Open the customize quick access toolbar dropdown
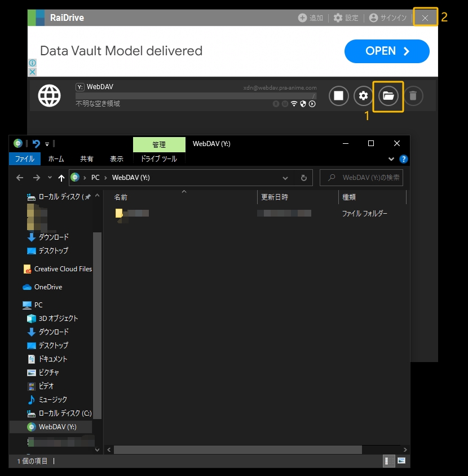Screen dimensions: 468x476 [47, 144]
